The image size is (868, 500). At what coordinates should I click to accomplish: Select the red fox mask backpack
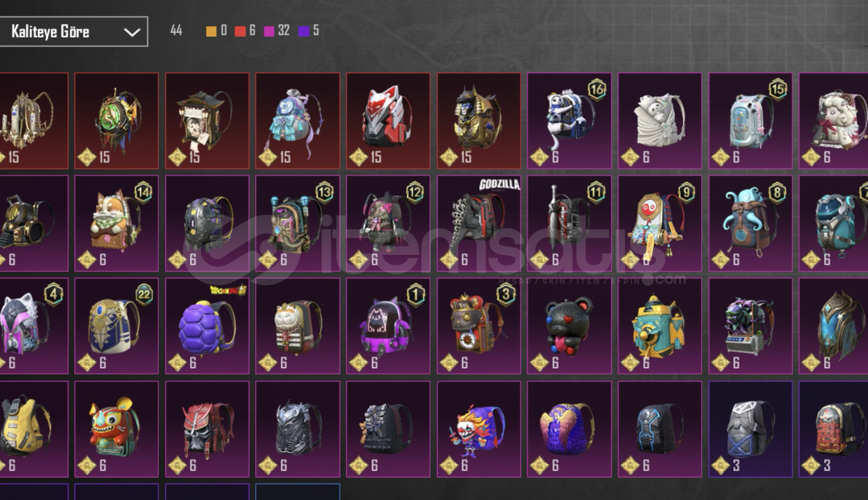click(x=388, y=121)
